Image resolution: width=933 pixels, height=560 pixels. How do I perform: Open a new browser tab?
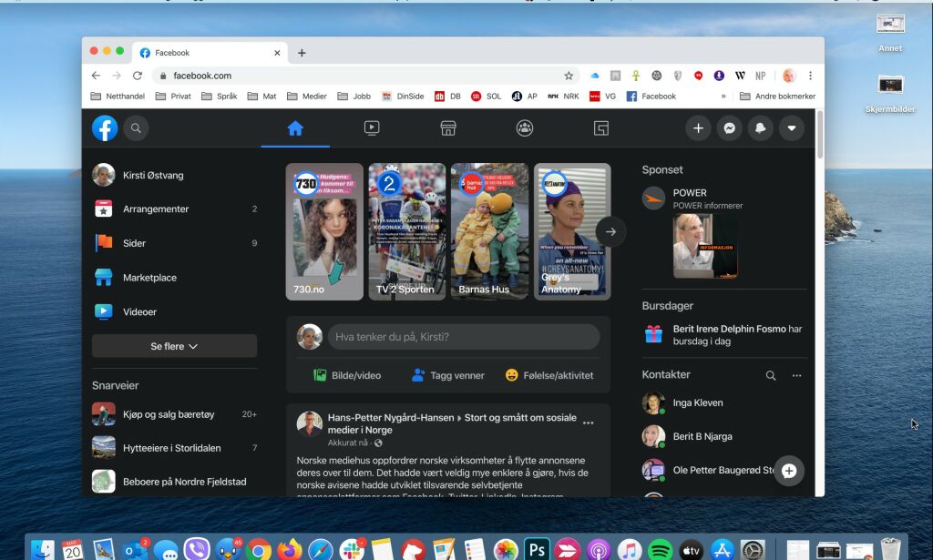point(302,53)
